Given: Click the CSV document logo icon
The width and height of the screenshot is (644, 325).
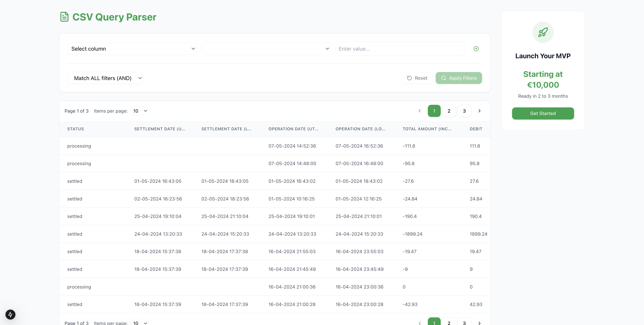Looking at the screenshot, I should (x=64, y=17).
